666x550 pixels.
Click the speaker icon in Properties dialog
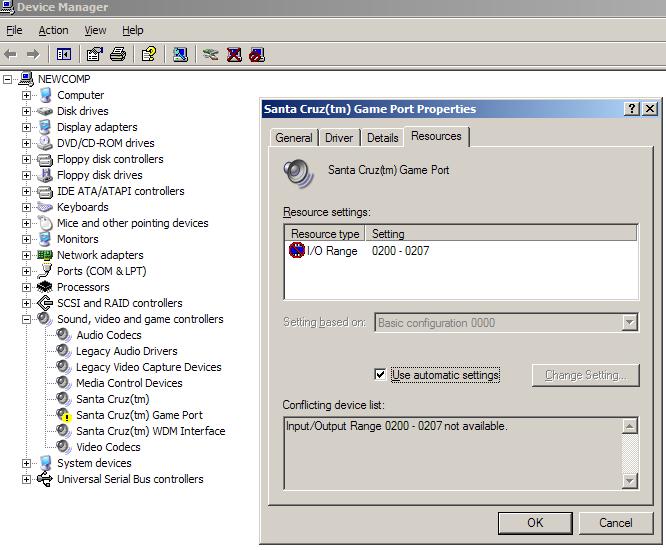[299, 173]
